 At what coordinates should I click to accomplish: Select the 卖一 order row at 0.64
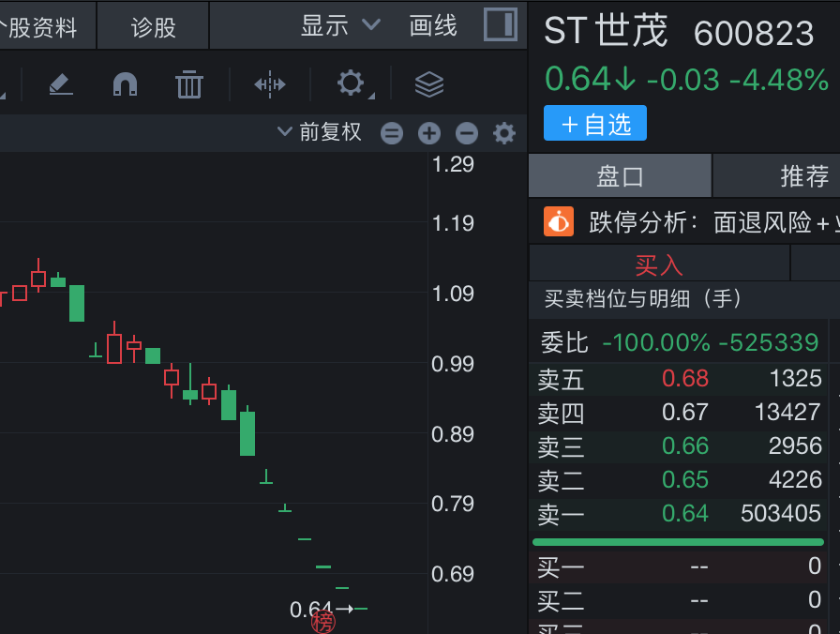[680, 513]
